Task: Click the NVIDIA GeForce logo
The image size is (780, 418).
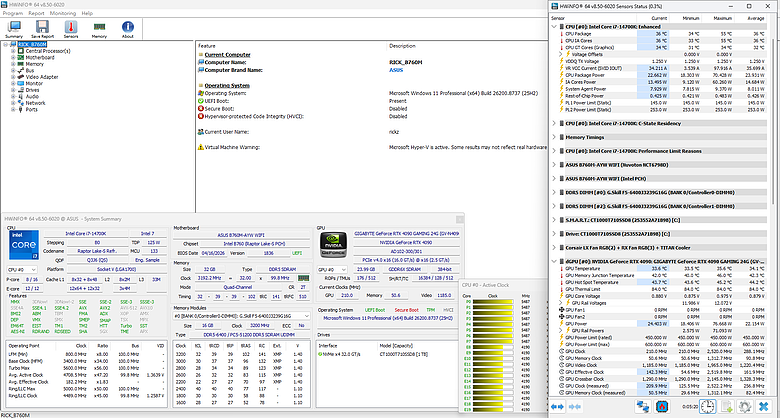Action: [333, 247]
